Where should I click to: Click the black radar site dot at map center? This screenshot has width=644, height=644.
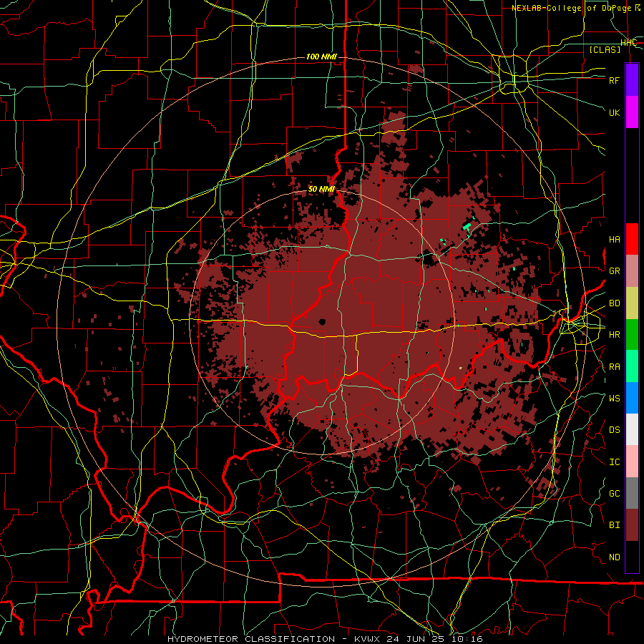click(x=322, y=322)
